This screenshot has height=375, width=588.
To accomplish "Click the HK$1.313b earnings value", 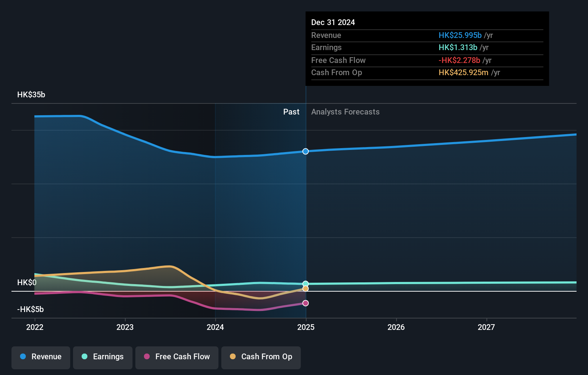I will pos(458,48).
